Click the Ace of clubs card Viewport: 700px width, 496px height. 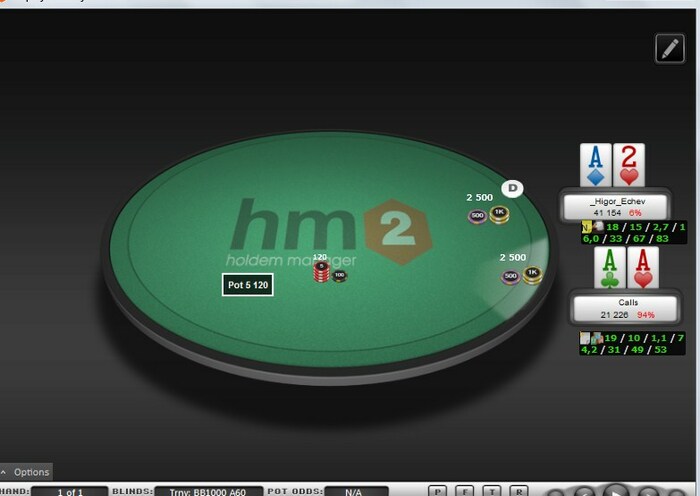click(x=610, y=268)
